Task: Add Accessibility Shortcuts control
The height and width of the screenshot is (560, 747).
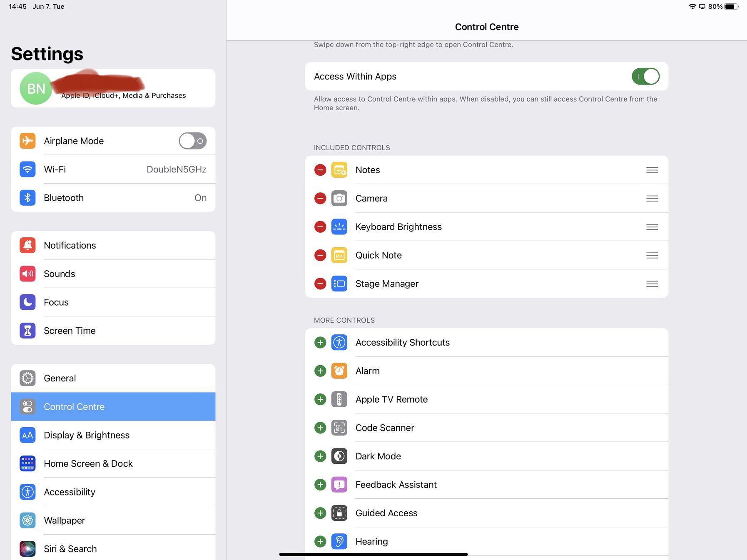Action: [x=320, y=343]
